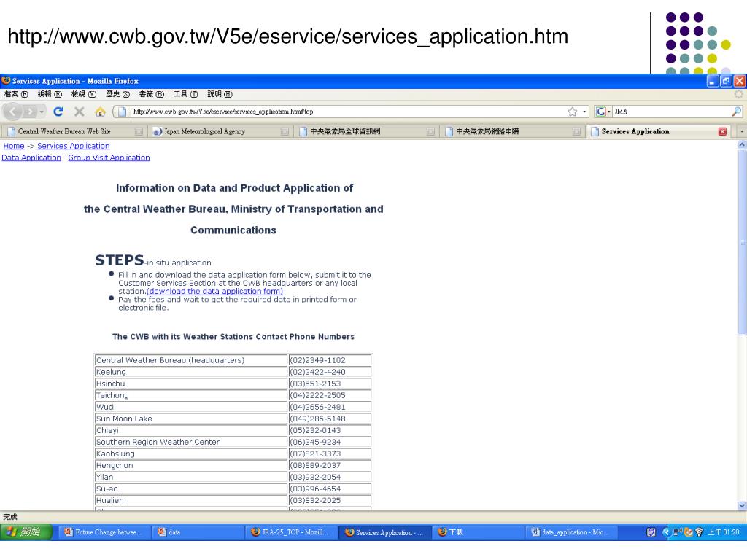Go forward with the Forward arrow button
Screen dimensions: 747x560
[30, 112]
